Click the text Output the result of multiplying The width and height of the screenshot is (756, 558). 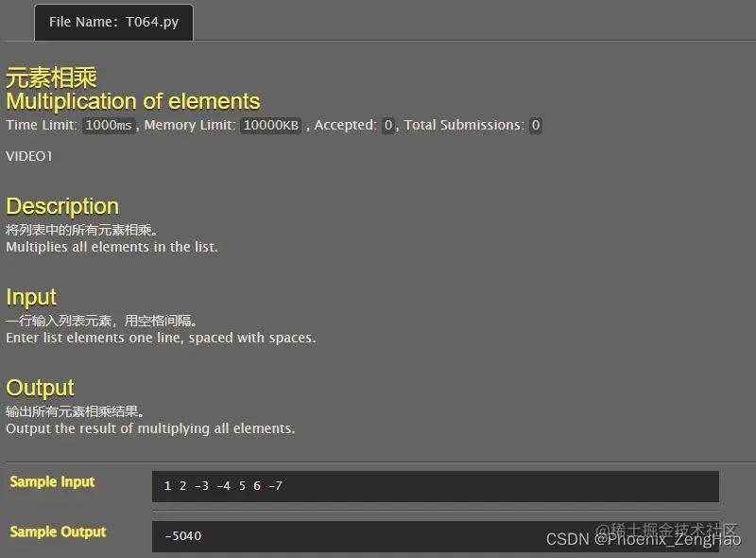pos(108,428)
